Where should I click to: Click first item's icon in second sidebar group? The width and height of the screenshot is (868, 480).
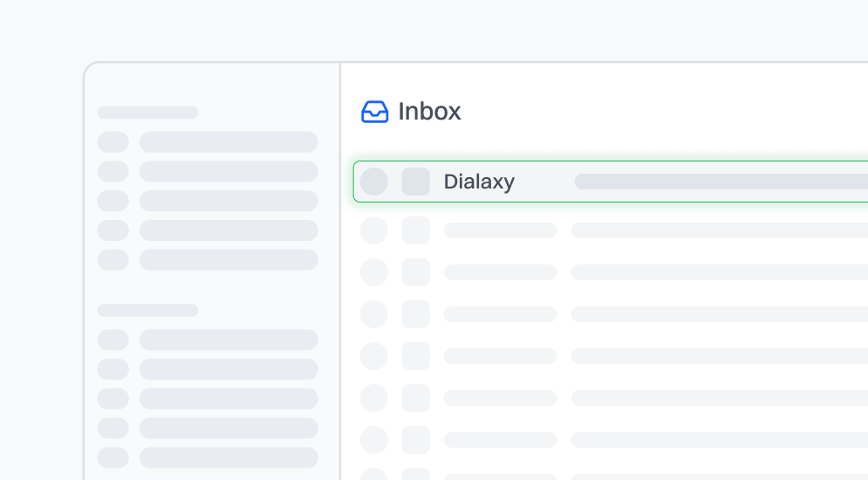pos(113,339)
